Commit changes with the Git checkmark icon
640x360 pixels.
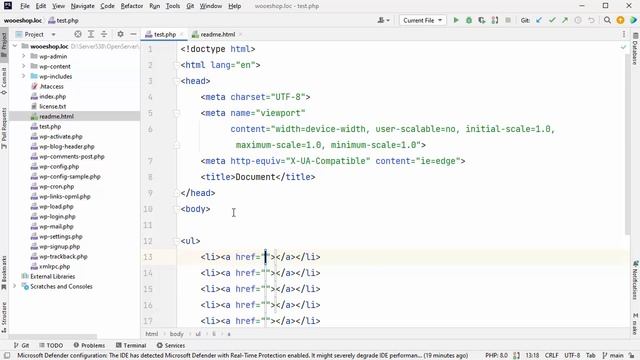point(552,20)
